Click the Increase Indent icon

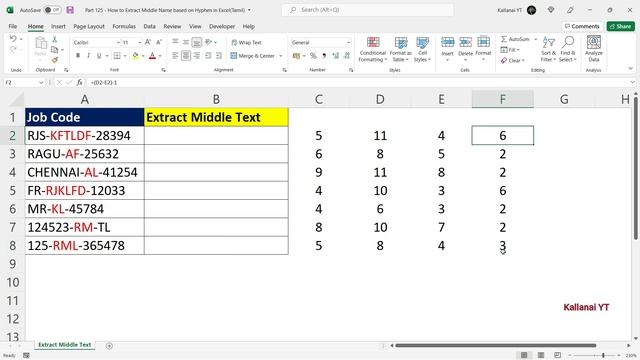click(219, 56)
